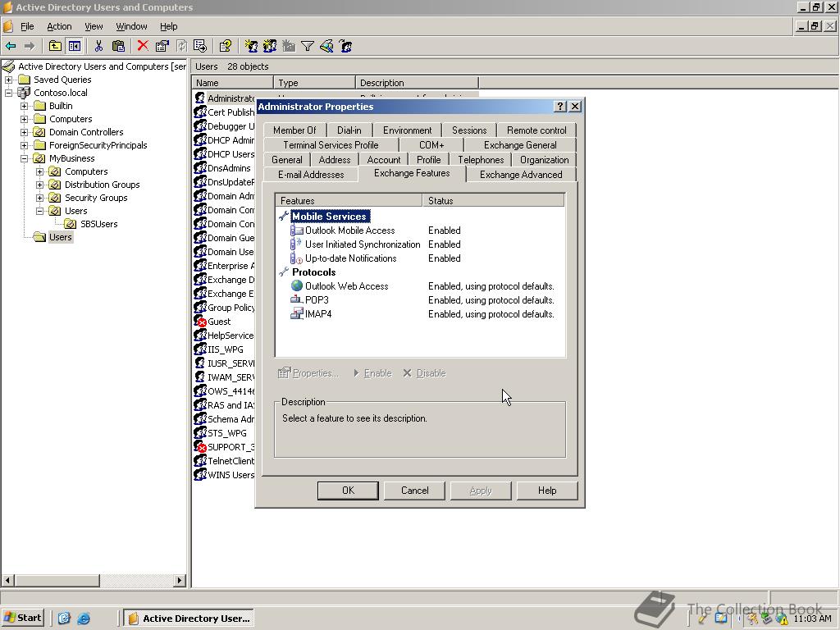Viewport: 840px width, 630px height.
Task: Click the Filter funnel toolbar icon
Action: [x=308, y=46]
